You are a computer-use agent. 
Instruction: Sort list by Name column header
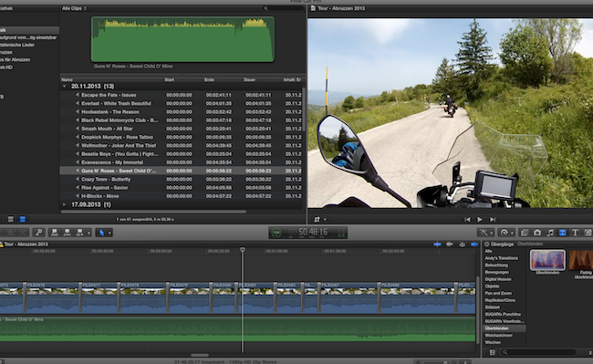[x=67, y=79]
